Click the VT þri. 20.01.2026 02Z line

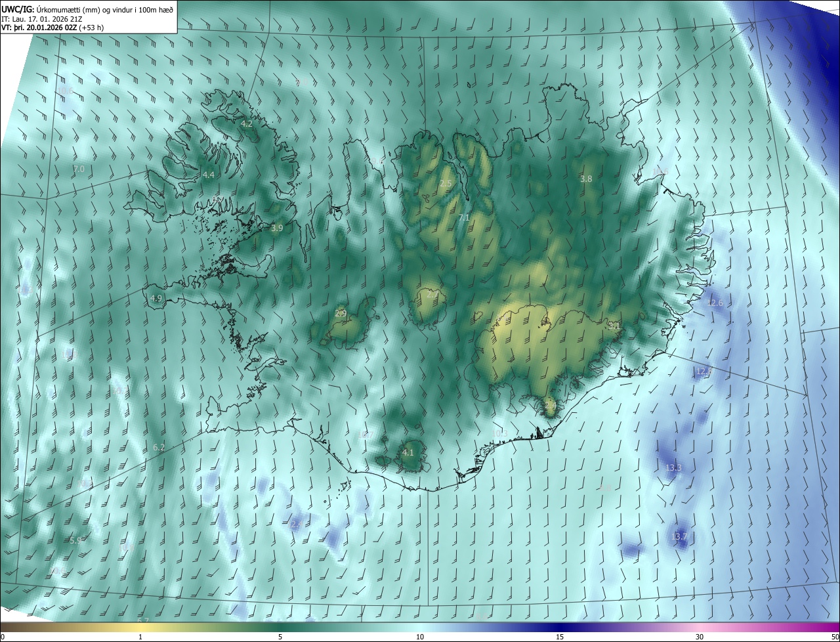tap(52, 27)
